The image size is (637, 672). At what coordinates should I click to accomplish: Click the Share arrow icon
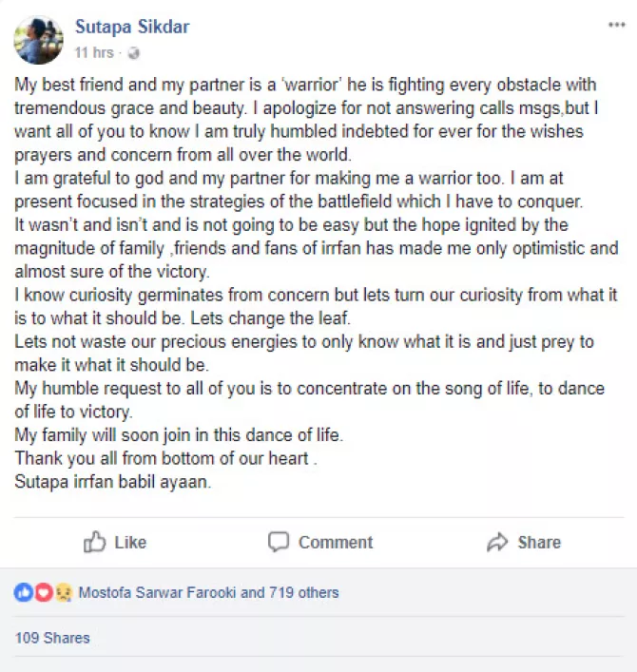pyautogui.click(x=497, y=543)
